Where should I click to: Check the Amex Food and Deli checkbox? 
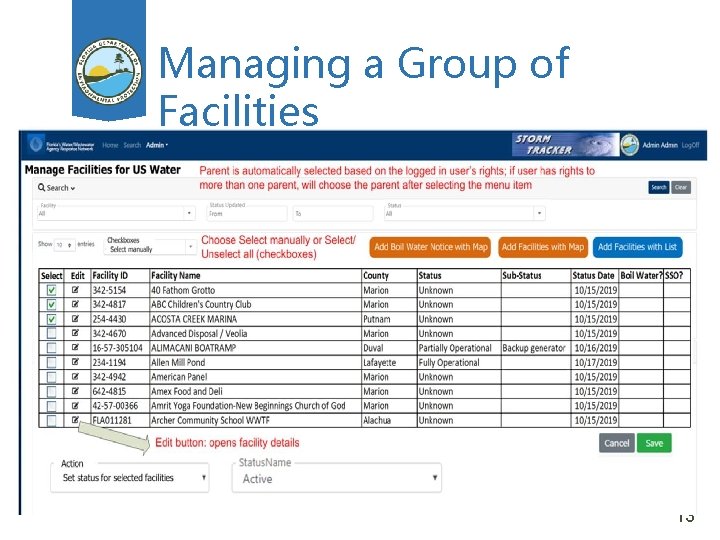[x=51, y=391]
